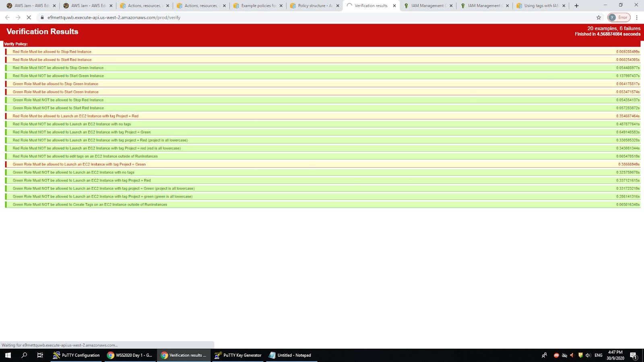
Task: Open Windows taskbar search
Action: [x=24, y=355]
